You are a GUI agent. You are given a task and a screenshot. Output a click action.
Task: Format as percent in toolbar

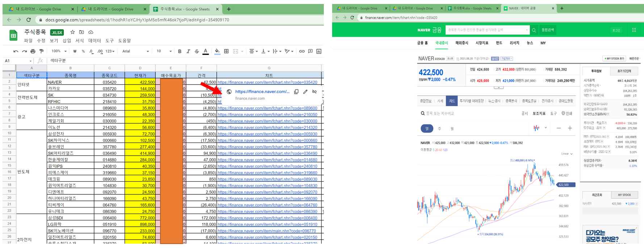[x=83, y=51]
